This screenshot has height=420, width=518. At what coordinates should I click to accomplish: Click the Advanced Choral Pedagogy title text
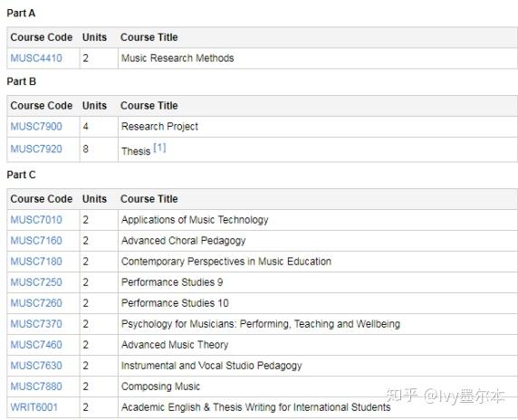[183, 241]
